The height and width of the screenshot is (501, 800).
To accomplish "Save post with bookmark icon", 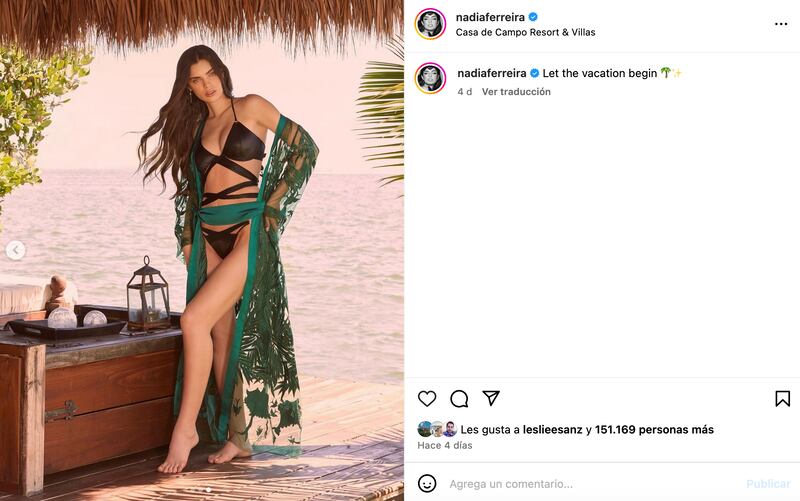I will pos(783,398).
